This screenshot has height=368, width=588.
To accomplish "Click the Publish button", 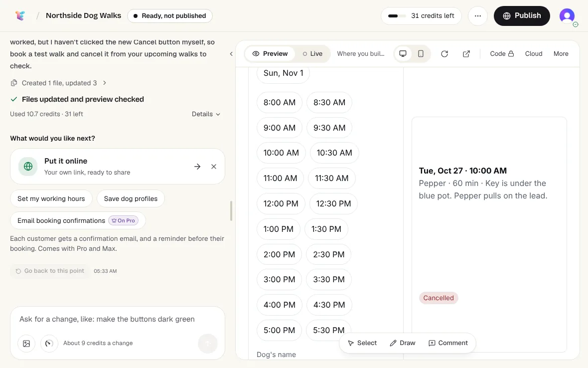I will coord(522,16).
